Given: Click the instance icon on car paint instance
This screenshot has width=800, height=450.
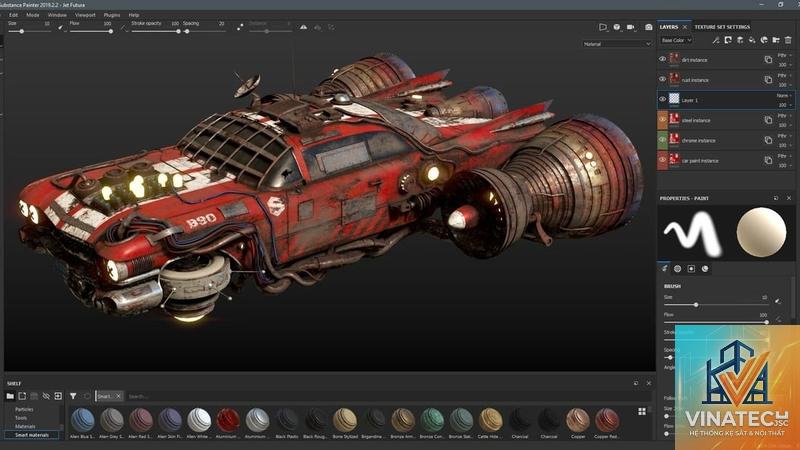Looking at the screenshot, I should click(768, 160).
